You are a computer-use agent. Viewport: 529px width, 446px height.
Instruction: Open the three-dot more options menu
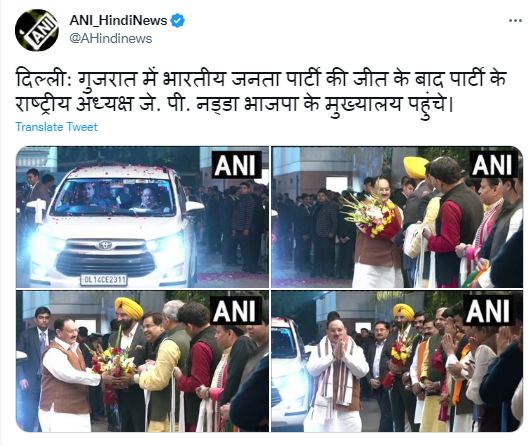click(515, 21)
